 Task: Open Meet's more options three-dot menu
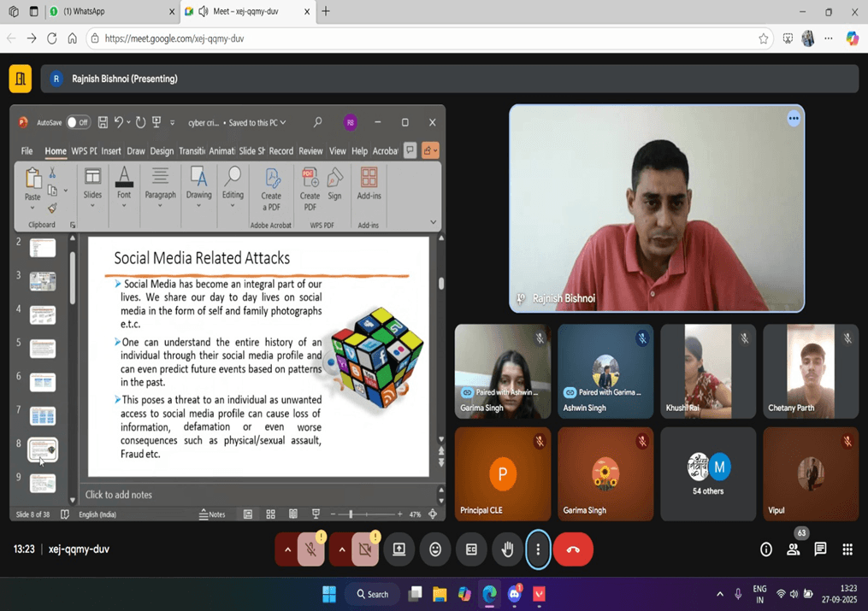click(538, 549)
